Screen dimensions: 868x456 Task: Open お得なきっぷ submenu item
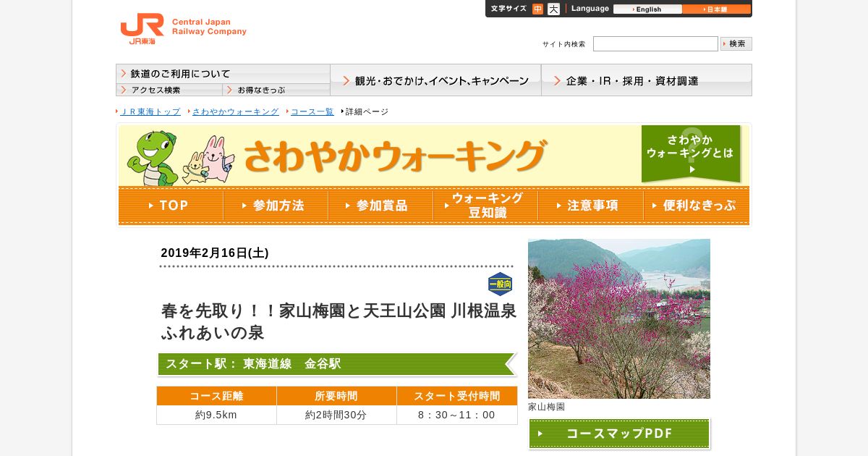[276, 90]
